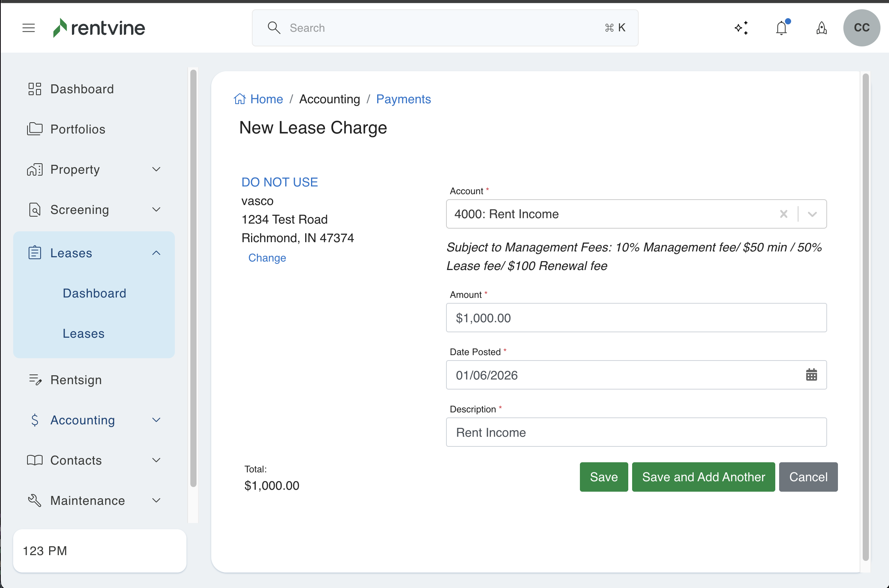Click the rentvine logo
This screenshot has height=588, width=889.
(x=99, y=28)
